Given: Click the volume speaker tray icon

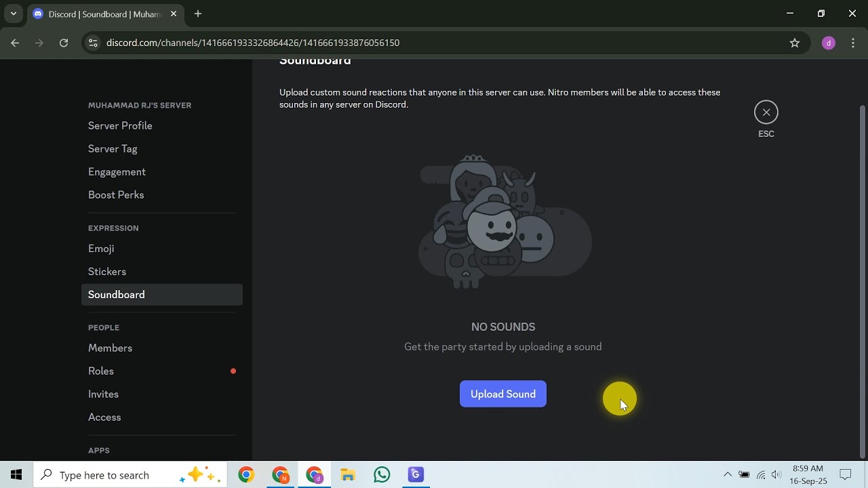Looking at the screenshot, I should 776,475.
